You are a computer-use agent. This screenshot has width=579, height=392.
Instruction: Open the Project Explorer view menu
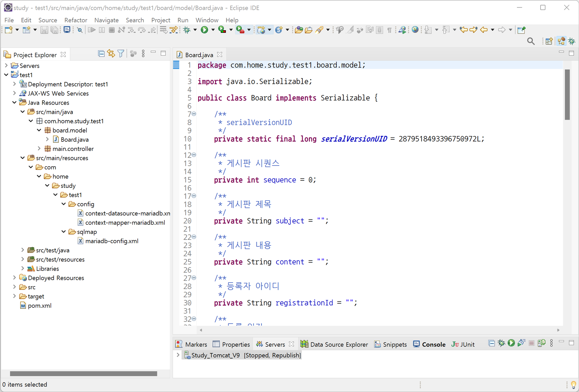[143, 53]
